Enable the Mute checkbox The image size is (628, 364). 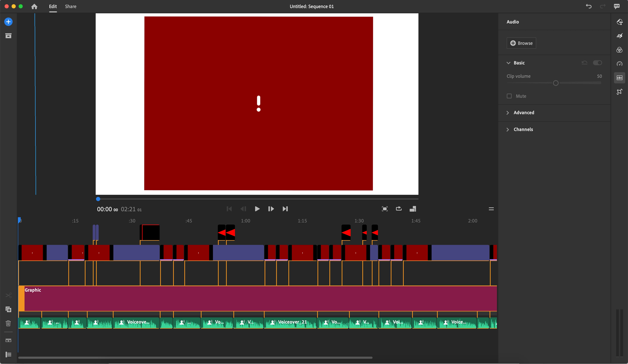pyautogui.click(x=509, y=96)
